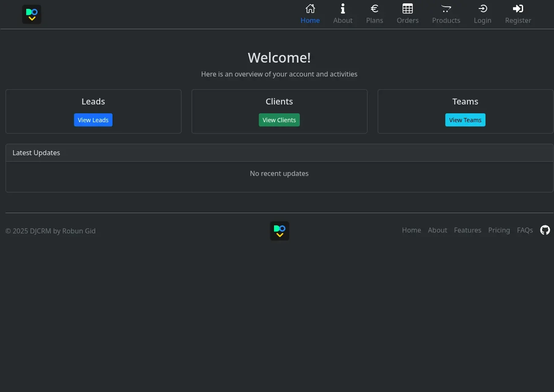
Task: Click the DJCRM logo in the top navbar
Action: 32,14
